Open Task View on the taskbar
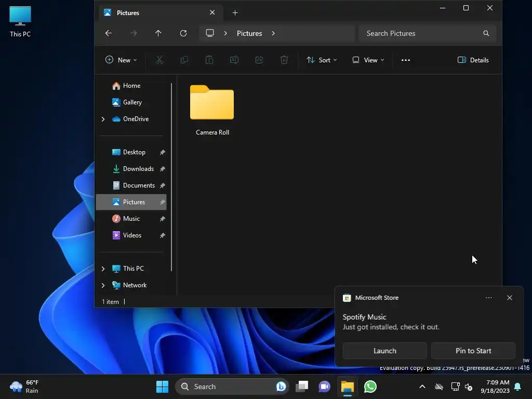The image size is (532, 399). tap(302, 387)
